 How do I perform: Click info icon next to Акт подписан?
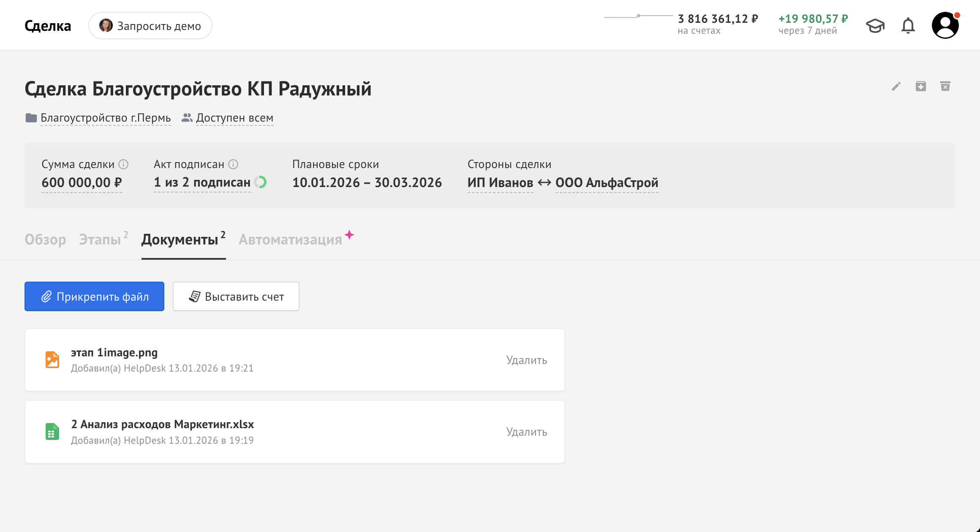(x=233, y=164)
